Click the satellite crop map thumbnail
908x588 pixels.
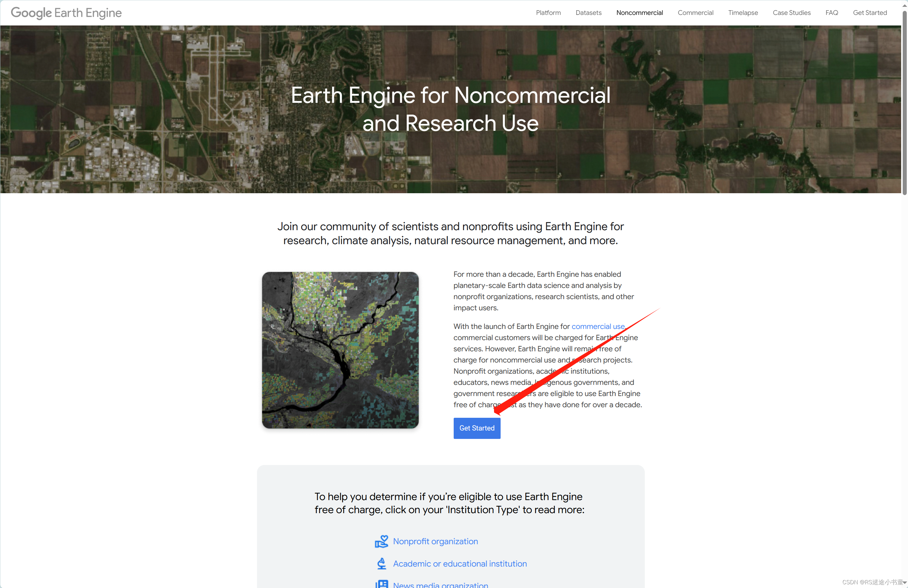tap(340, 350)
